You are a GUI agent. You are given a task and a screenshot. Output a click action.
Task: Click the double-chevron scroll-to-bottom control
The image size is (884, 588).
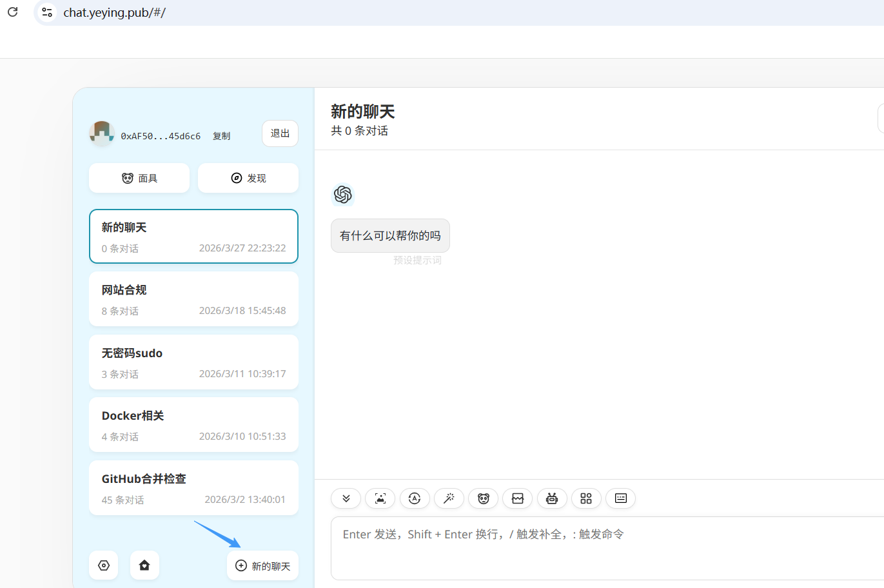point(346,498)
